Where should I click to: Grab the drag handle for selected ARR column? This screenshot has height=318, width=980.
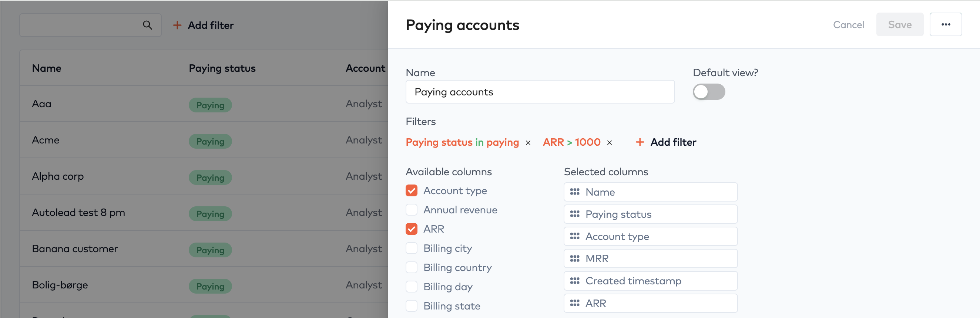[574, 303]
